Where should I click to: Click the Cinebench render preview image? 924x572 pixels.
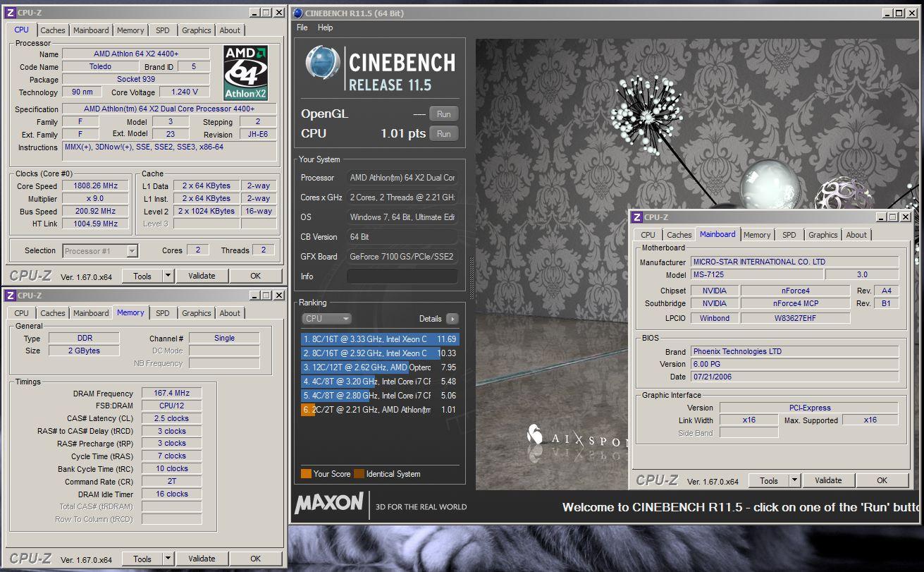click(696, 264)
